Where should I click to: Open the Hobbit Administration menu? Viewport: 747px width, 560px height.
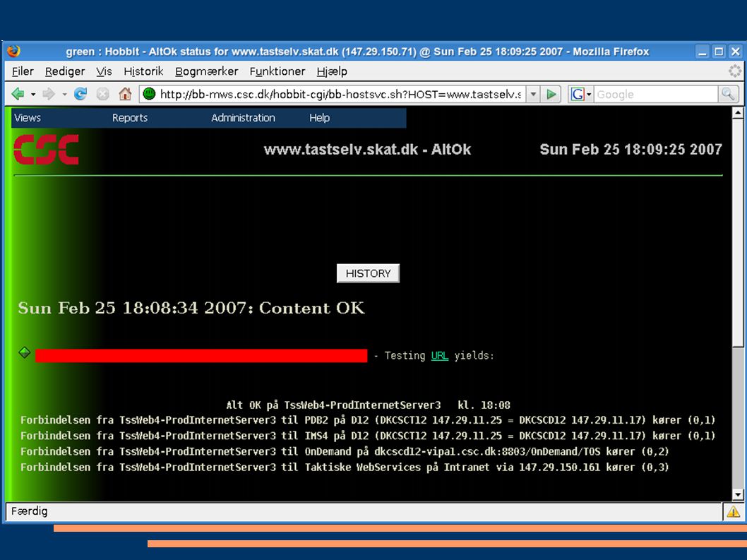click(243, 118)
